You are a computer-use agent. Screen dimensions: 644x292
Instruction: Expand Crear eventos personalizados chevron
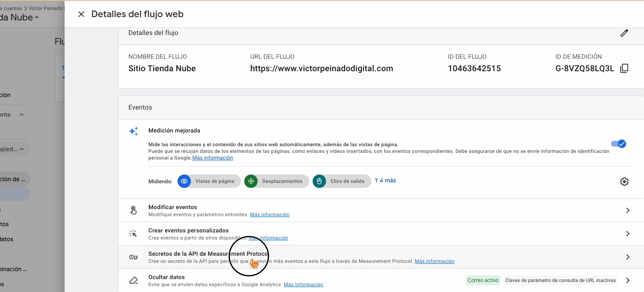point(628,234)
